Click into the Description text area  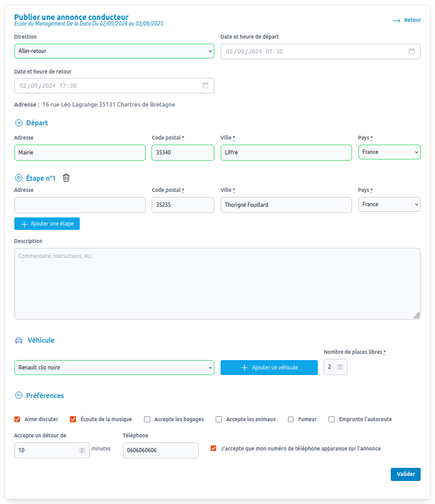point(217,283)
